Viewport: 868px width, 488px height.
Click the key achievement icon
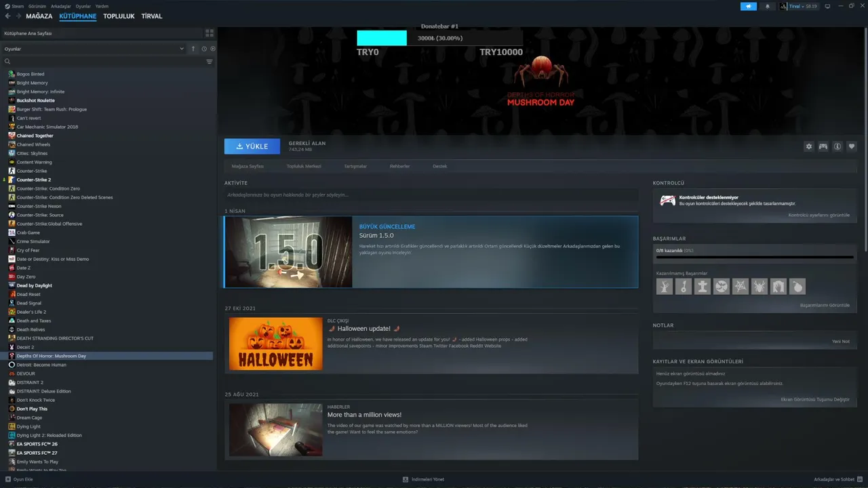click(x=684, y=287)
